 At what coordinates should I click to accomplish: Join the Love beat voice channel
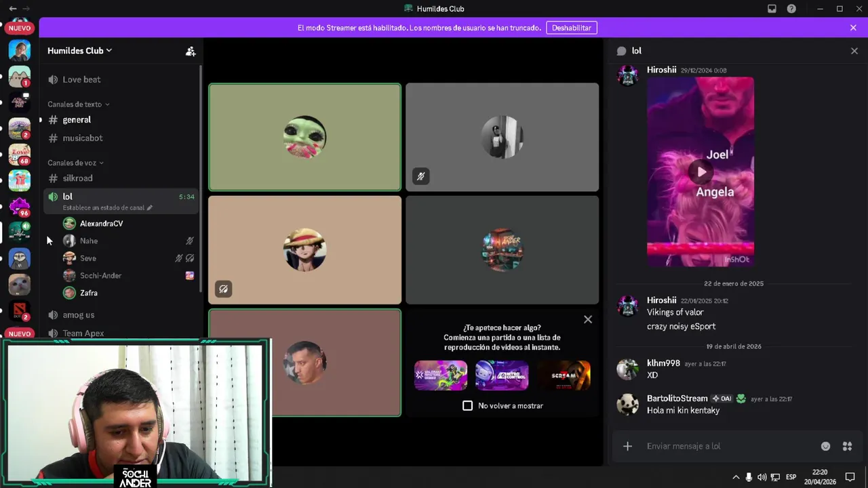121,79
